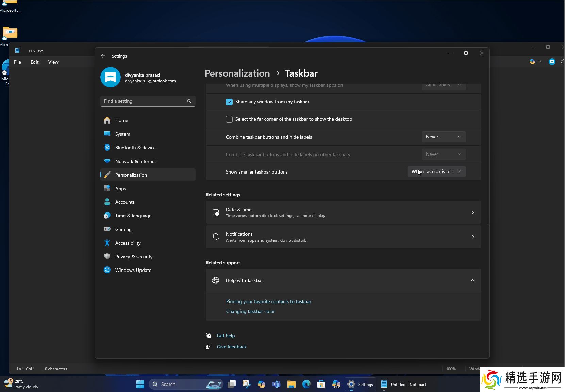This screenshot has height=392, width=565.
Task: Collapse the Help with Taskbar section
Action: click(472, 280)
